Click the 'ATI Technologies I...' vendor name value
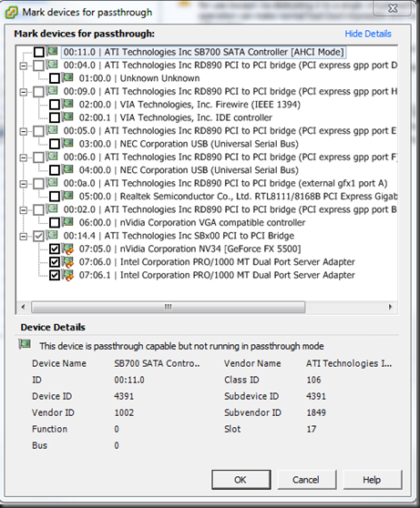420x508 pixels. pos(349,363)
